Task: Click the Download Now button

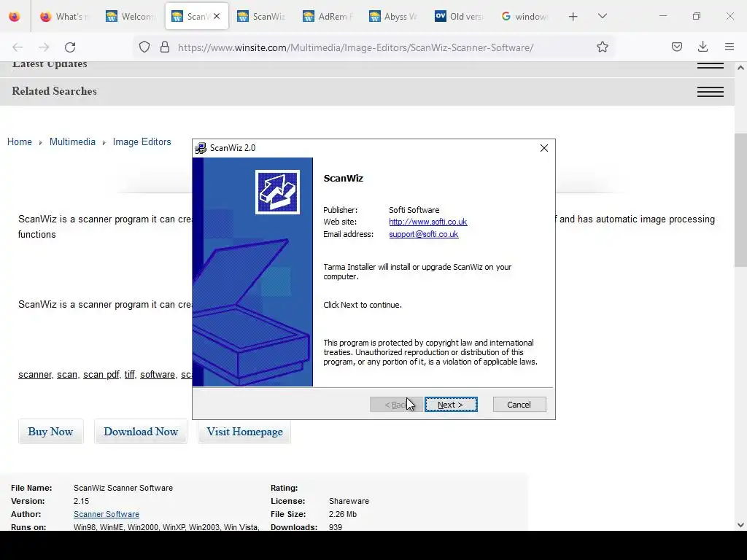Action: point(141,432)
